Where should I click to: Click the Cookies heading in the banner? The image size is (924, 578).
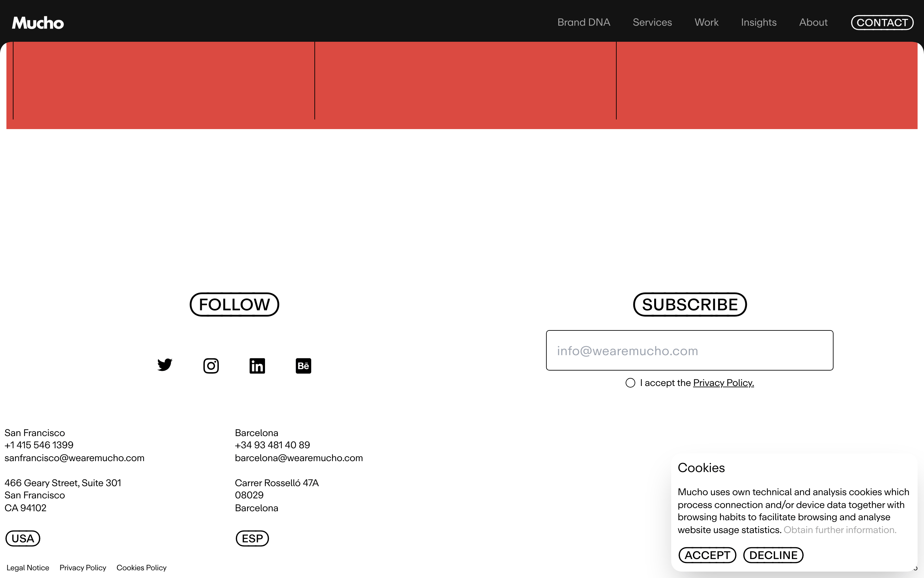tap(701, 468)
